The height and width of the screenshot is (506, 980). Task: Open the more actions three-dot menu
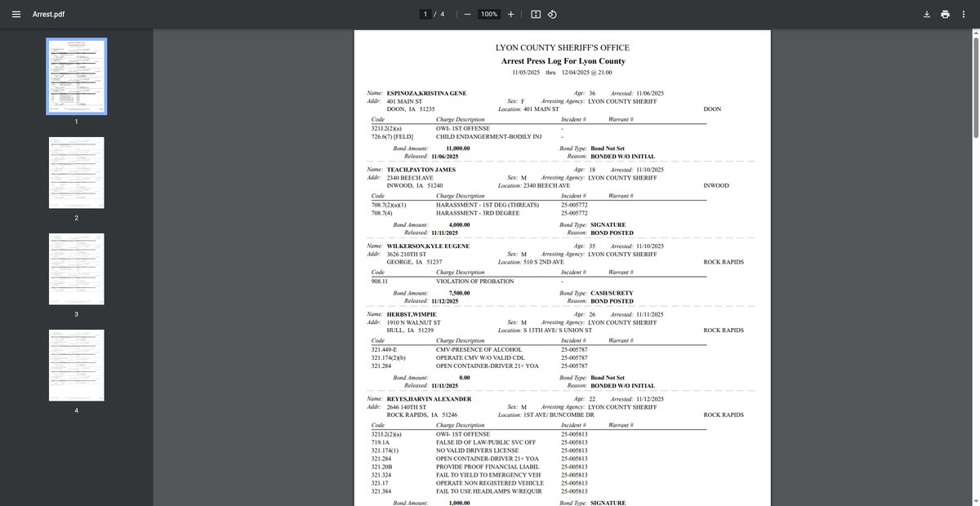pyautogui.click(x=964, y=15)
